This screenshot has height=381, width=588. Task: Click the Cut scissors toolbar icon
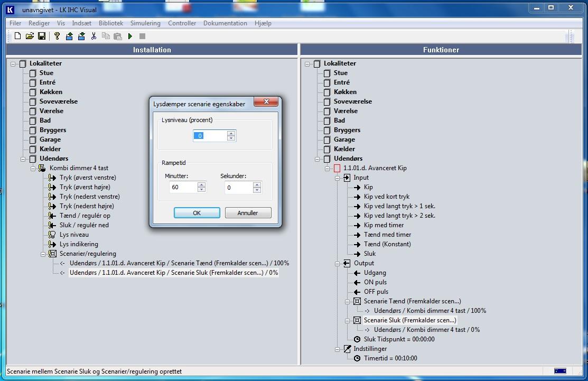[x=94, y=36]
